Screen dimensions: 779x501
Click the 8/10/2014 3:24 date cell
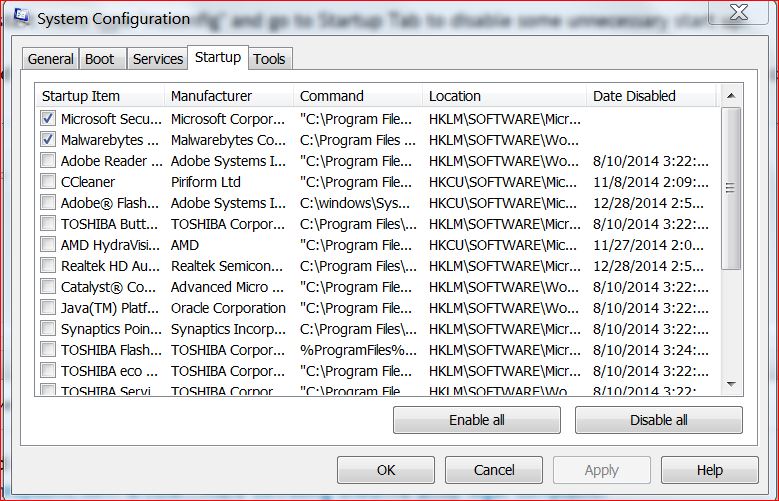coord(651,350)
